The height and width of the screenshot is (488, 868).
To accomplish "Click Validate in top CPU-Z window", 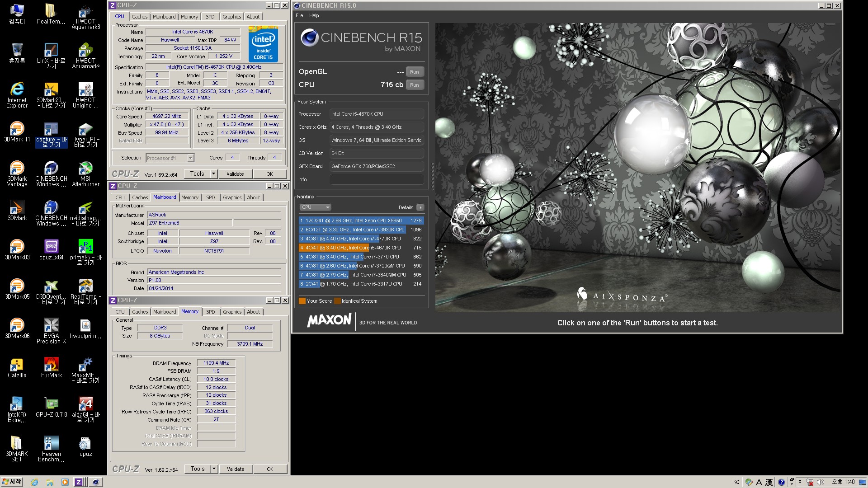I will pyautogui.click(x=235, y=174).
